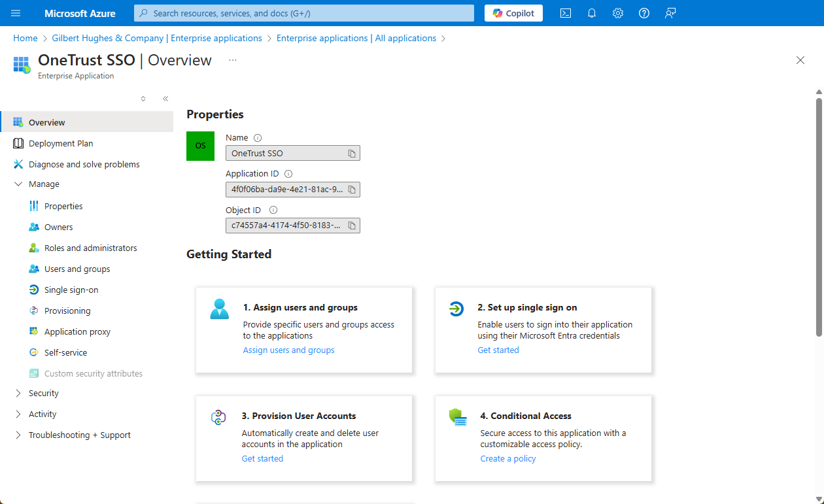Click Create a policy link
Viewport: 824px width, 504px height.
[507, 459]
